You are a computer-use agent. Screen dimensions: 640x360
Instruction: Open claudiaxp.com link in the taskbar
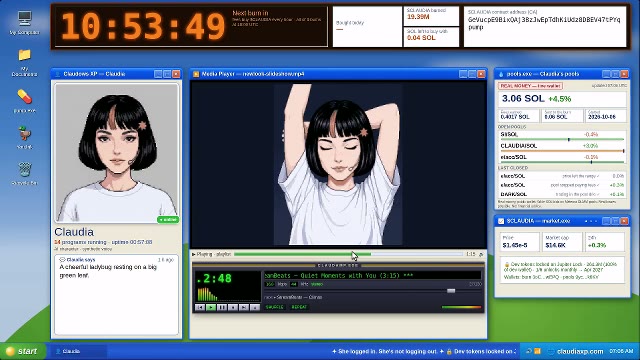(580, 351)
